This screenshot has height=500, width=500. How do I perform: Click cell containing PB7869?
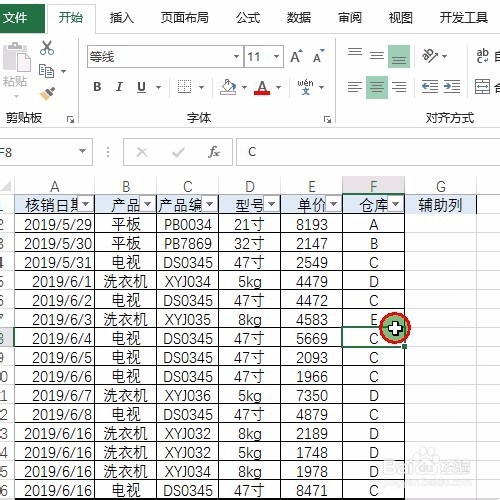pyautogui.click(x=188, y=243)
